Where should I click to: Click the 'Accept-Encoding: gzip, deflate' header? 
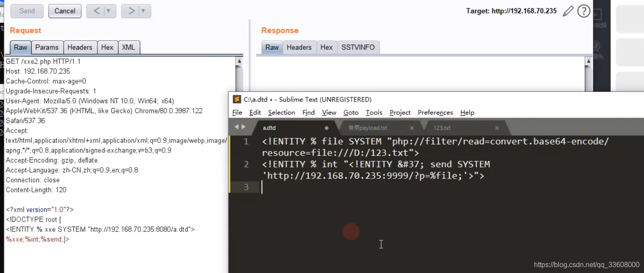[52, 160]
